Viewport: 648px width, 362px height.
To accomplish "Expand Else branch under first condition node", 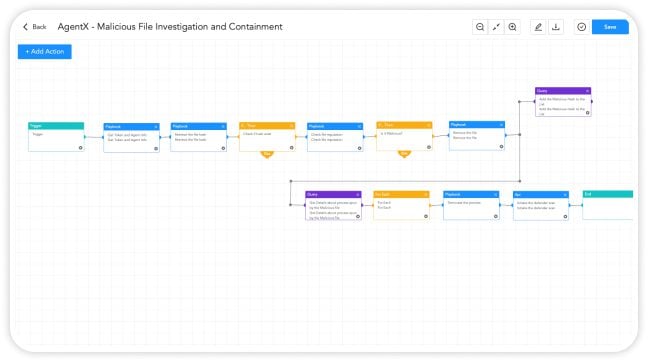I will (x=267, y=154).
